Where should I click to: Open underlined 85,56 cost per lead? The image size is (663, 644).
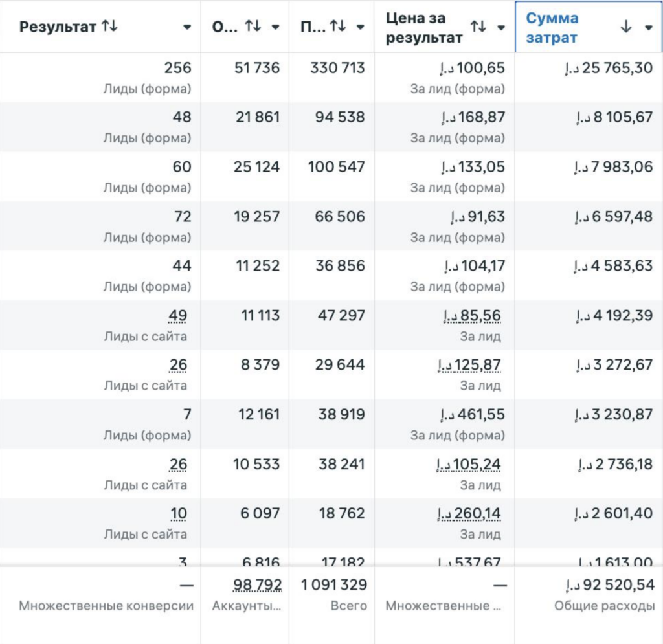click(472, 316)
